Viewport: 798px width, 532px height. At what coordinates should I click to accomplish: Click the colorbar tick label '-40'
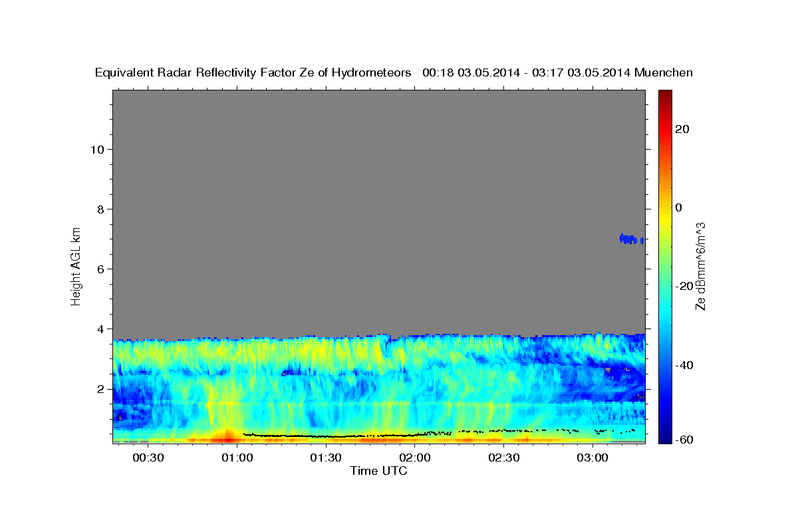tap(684, 365)
